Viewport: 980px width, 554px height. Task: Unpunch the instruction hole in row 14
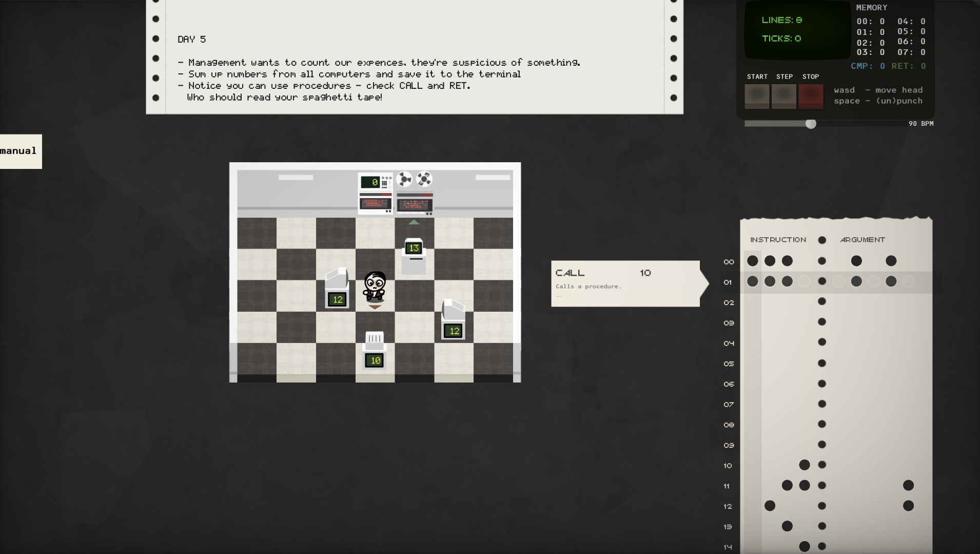coord(805,546)
